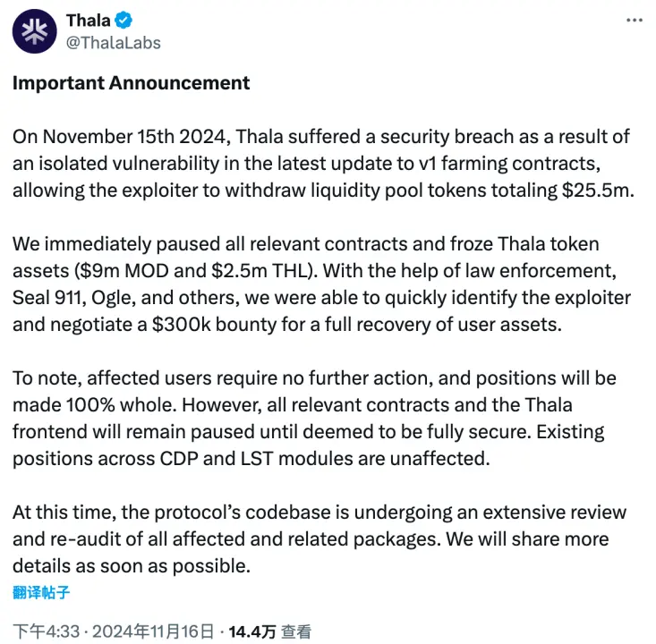Click the paragraph starting "To note, affected users"
The height and width of the screenshot is (644, 656).
314,419
